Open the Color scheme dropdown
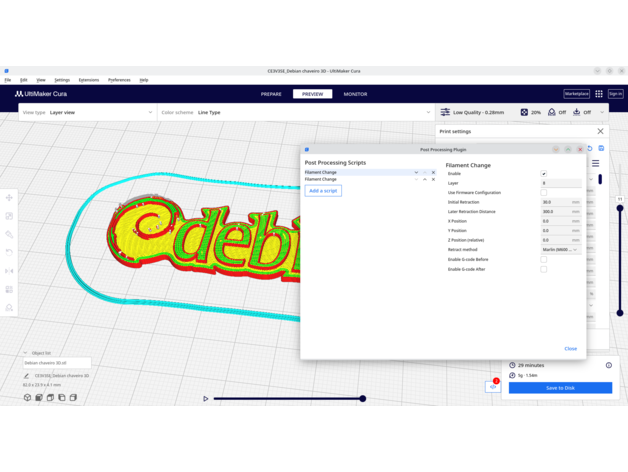 pos(296,112)
